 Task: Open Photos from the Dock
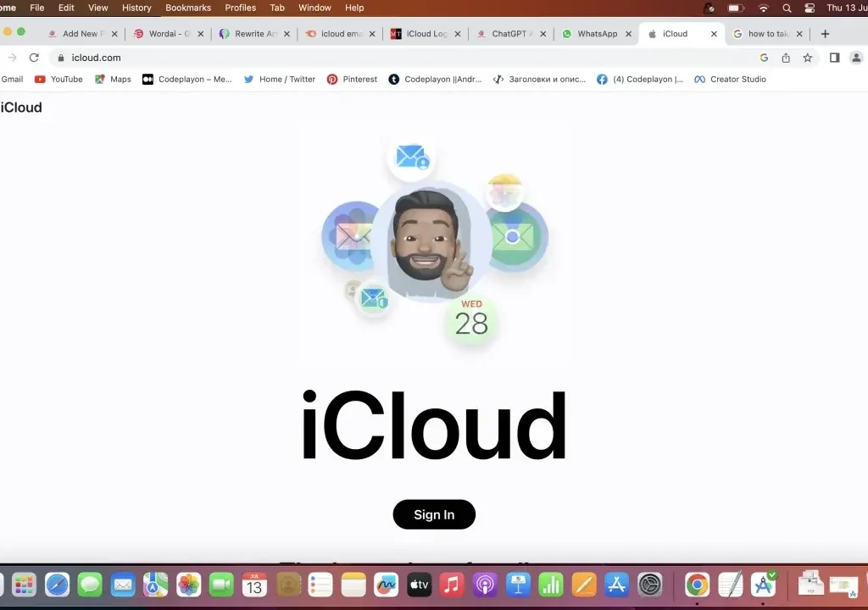[x=189, y=585]
